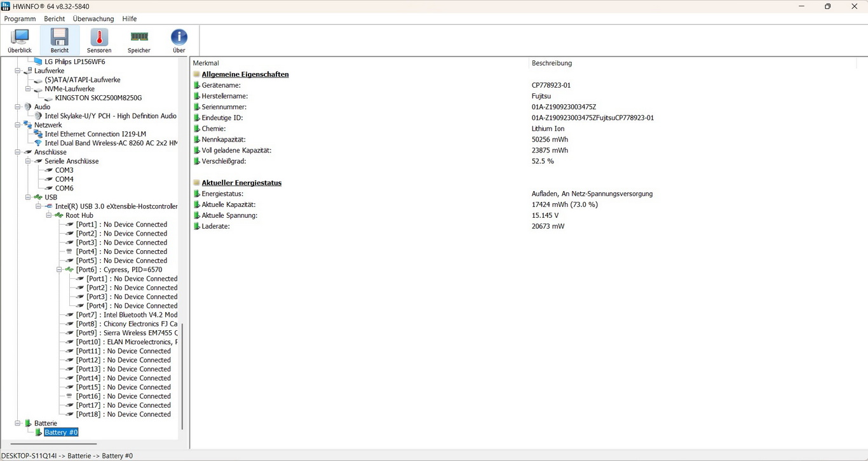This screenshot has width=868, height=461.
Task: Open the Überblick toolbar icon
Action: click(x=20, y=38)
